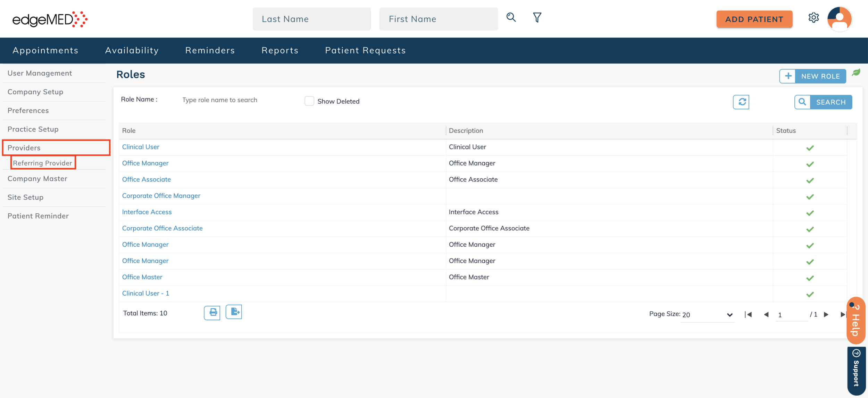Expand Company Setup in sidebar
This screenshot has height=398, width=868.
[35, 92]
